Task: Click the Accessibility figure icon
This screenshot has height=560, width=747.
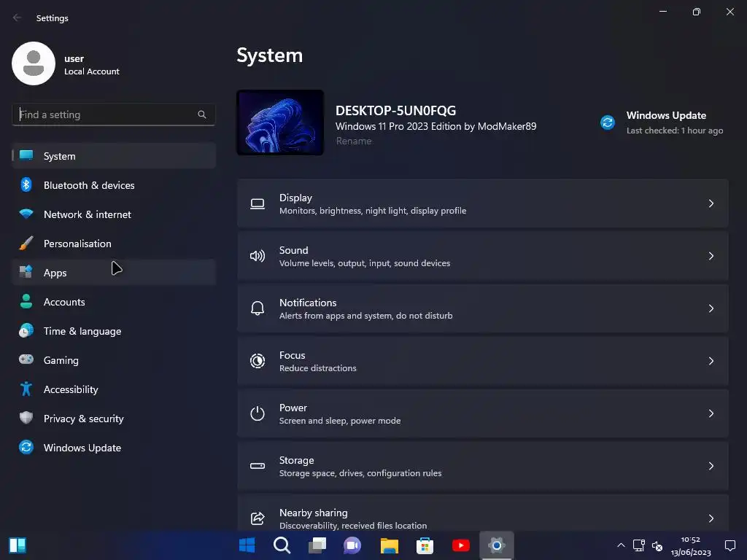Action: click(x=26, y=389)
